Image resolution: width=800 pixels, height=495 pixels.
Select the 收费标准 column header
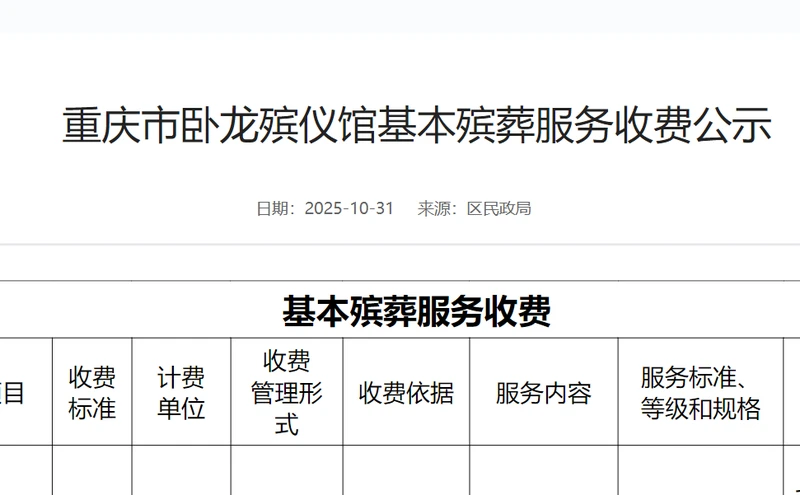click(x=92, y=392)
